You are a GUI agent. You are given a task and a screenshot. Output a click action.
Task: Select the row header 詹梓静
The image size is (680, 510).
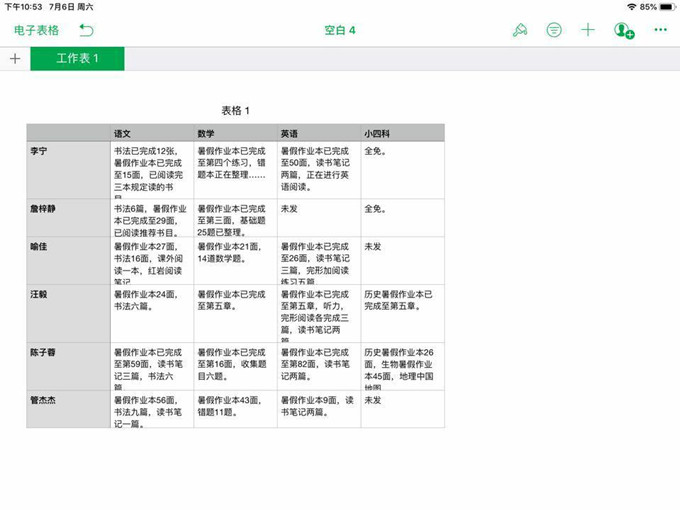[69, 218]
